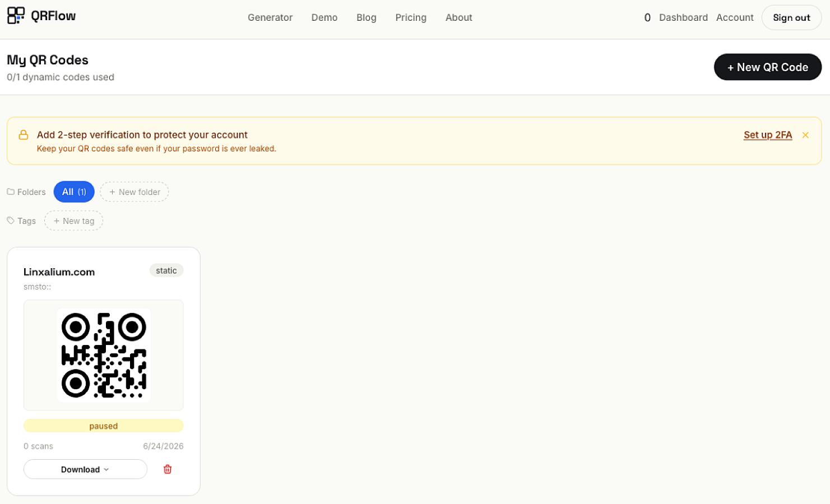
Task: Go to the Demo page
Action: [x=324, y=17]
